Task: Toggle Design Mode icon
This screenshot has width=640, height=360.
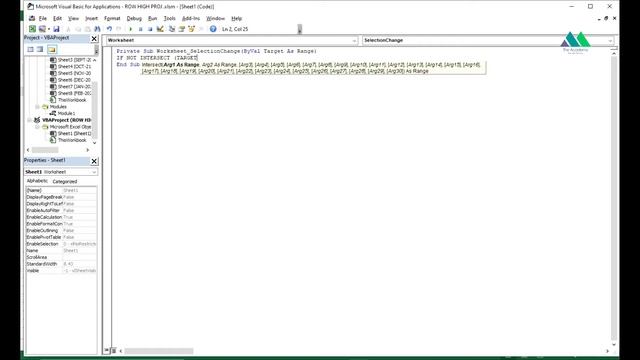Action: point(160,29)
